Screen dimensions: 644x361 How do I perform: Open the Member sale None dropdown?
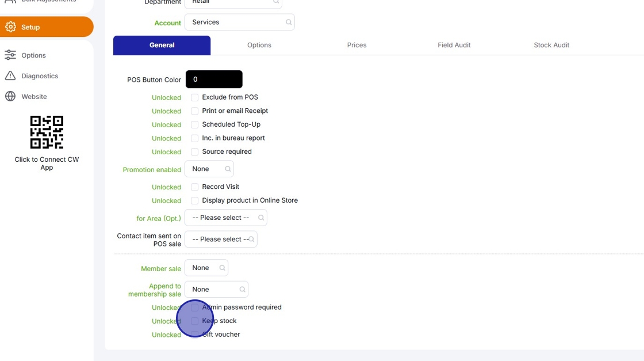[206, 268]
